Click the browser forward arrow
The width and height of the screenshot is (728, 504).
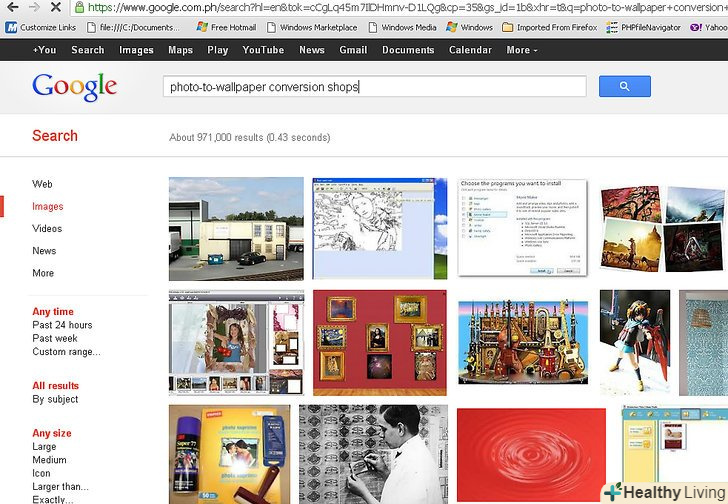pyautogui.click(x=34, y=7)
